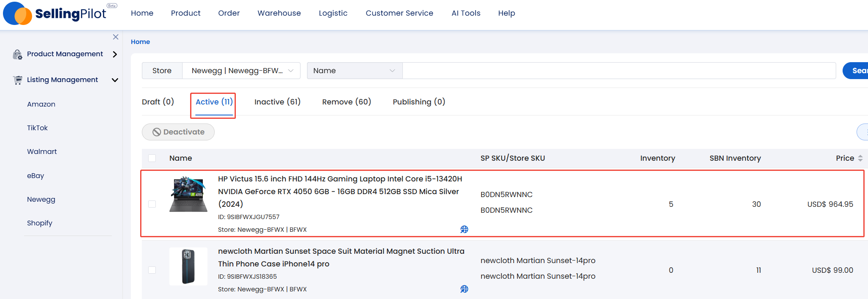Click ID 9SIBFWXJGU7557 text
Viewport: 868px width, 299px height.
[249, 217]
